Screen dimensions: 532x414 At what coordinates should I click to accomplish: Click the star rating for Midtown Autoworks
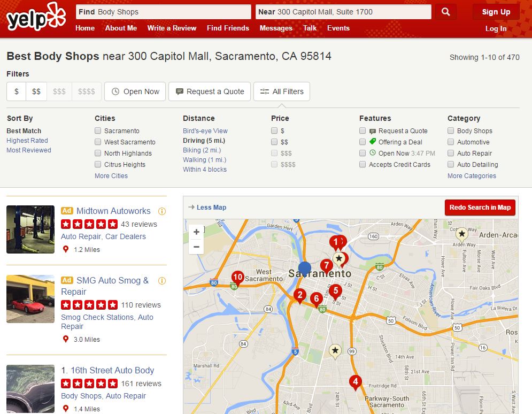[x=89, y=224]
